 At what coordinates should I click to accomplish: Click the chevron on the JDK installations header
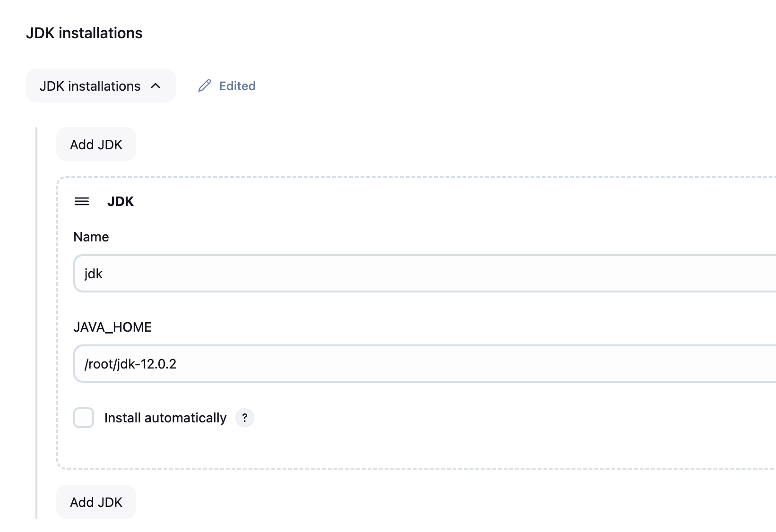coord(156,86)
